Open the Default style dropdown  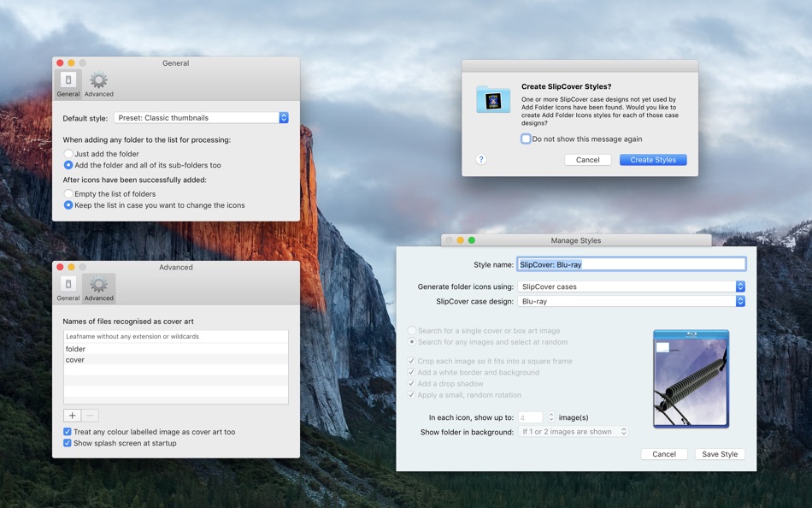201,118
